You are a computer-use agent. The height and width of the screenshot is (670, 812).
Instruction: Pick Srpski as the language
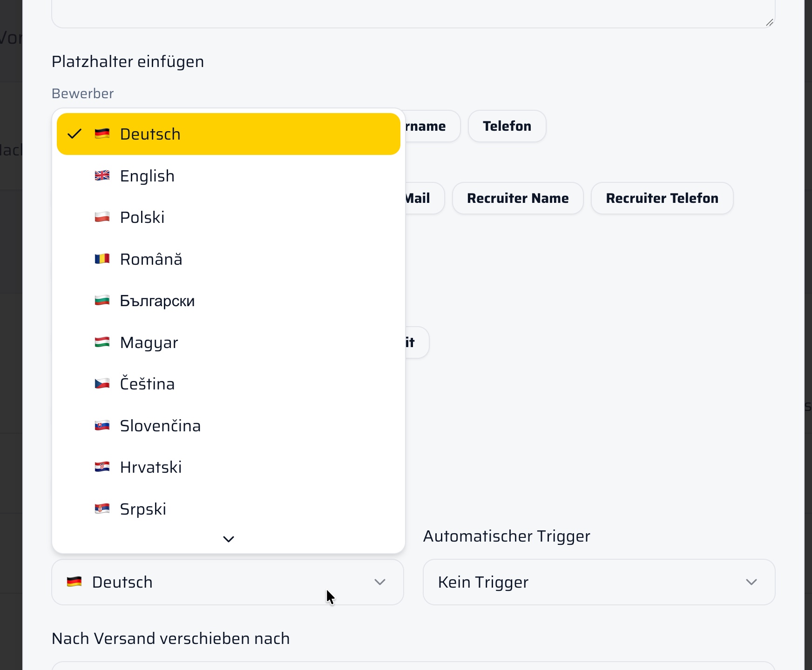click(228, 509)
